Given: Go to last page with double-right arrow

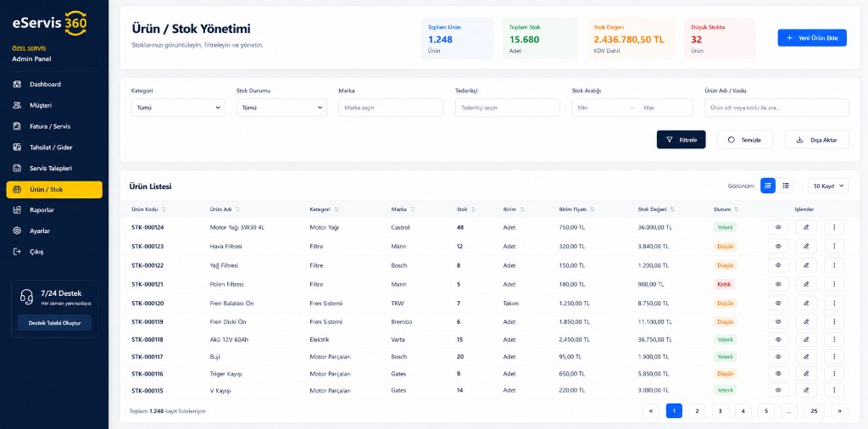Looking at the screenshot, I should coord(840,410).
